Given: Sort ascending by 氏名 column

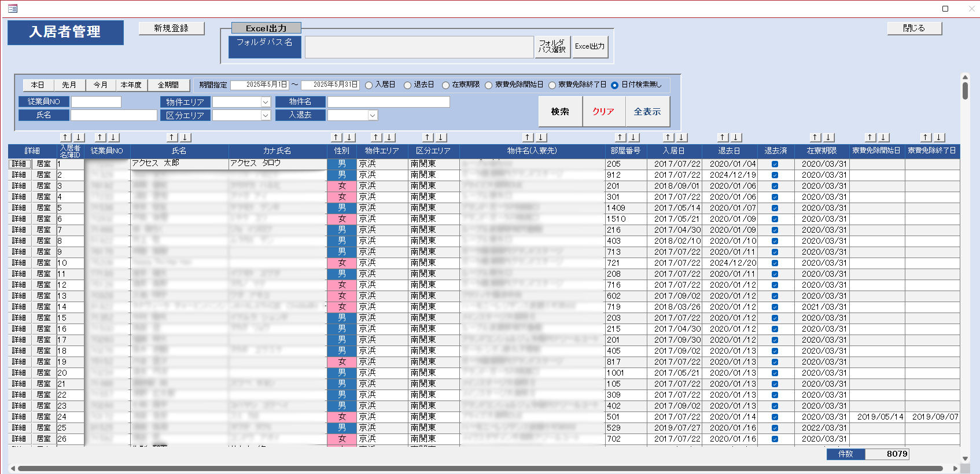Looking at the screenshot, I should click(172, 137).
